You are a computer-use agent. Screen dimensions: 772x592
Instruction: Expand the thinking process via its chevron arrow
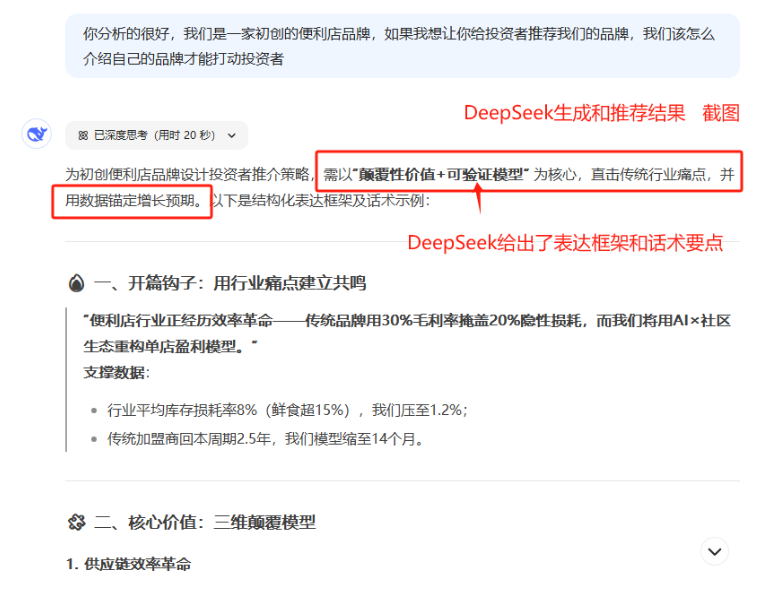click(232, 135)
